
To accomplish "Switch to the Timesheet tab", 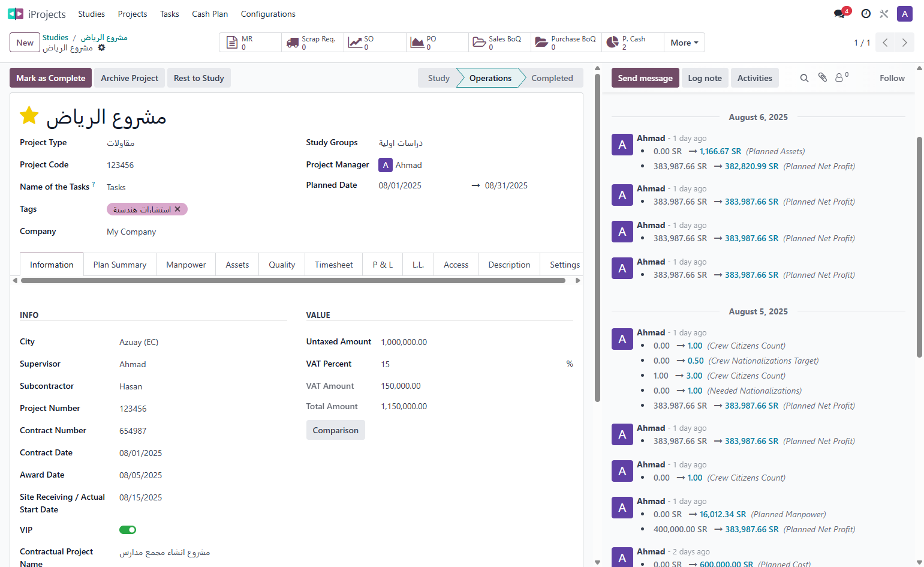I will coord(334,265).
